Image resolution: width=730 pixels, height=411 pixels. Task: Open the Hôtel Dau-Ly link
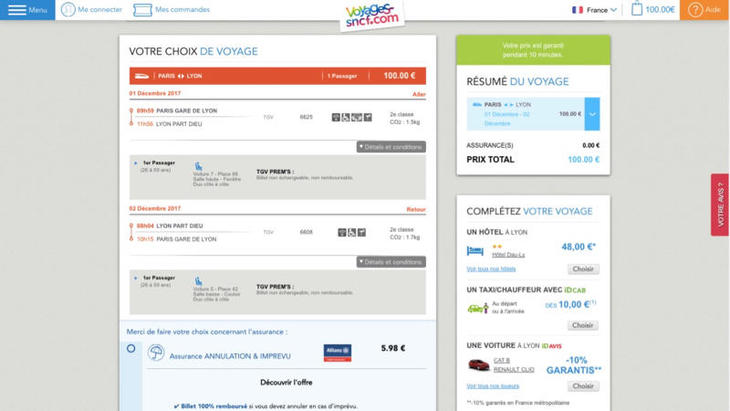(x=508, y=255)
